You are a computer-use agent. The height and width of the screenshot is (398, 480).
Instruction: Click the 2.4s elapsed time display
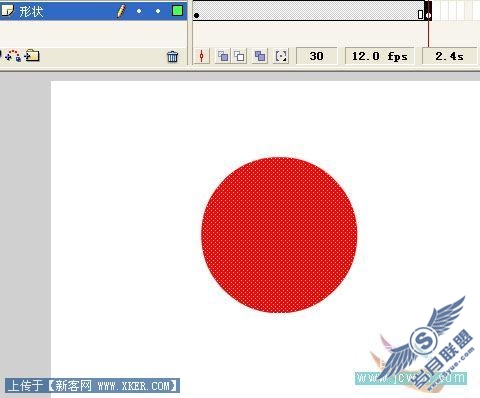point(449,56)
